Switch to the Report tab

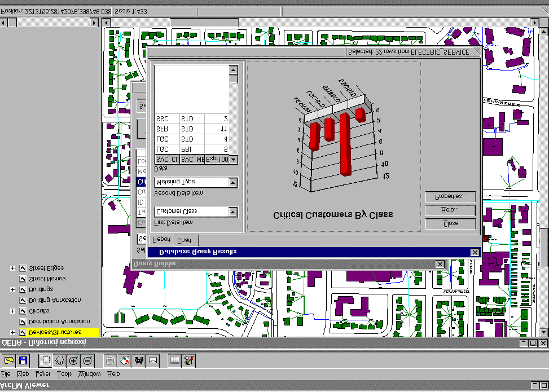(161, 239)
